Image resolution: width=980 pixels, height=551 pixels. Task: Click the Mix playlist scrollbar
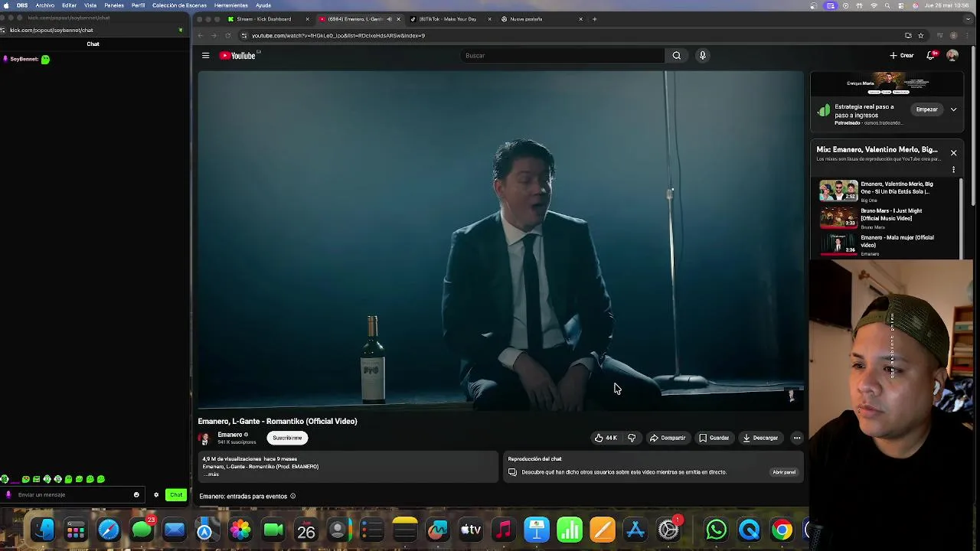[x=959, y=218]
